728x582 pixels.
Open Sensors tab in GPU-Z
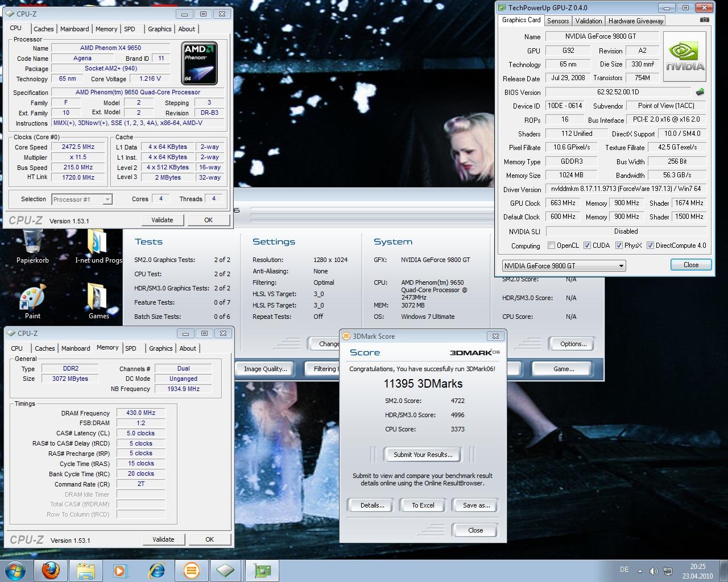(557, 20)
